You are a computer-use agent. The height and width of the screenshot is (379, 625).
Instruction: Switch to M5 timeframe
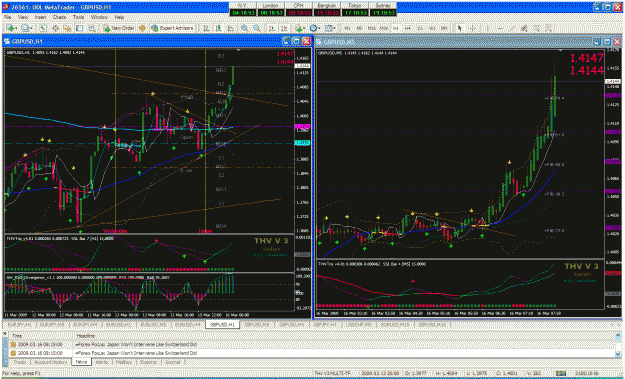pos(360,28)
